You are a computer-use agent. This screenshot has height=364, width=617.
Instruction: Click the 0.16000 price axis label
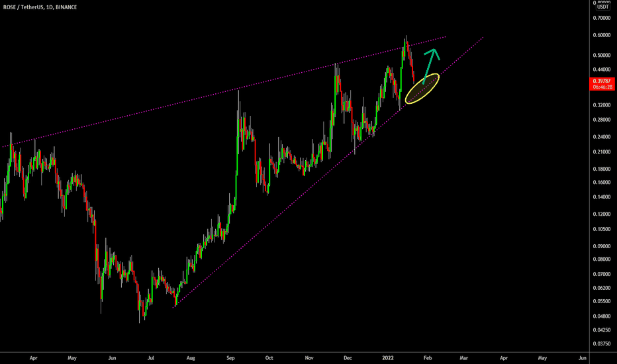click(x=602, y=182)
